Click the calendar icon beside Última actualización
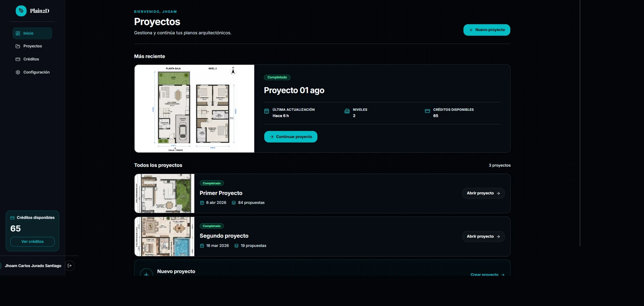 (x=267, y=111)
